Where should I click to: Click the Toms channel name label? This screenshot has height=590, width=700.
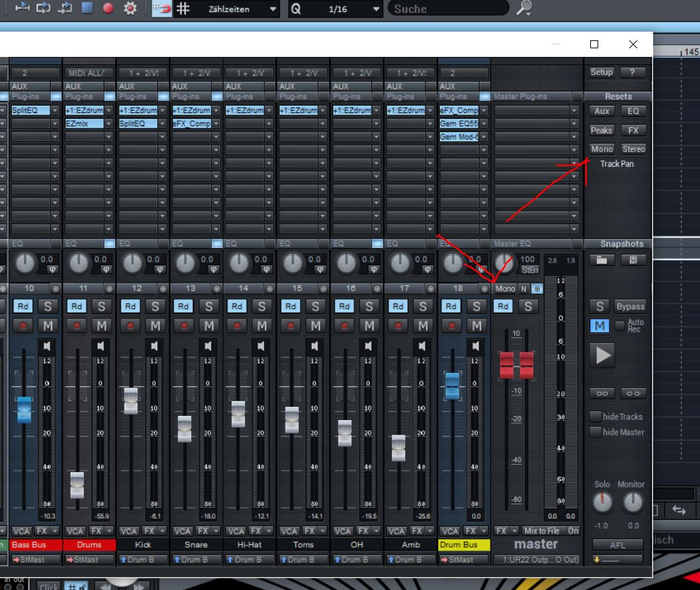tap(303, 544)
